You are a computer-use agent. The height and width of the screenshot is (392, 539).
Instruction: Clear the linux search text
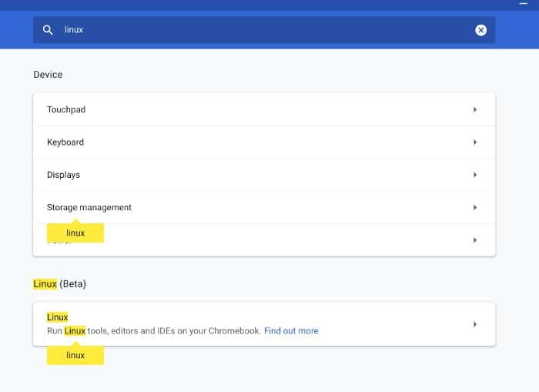pos(480,30)
